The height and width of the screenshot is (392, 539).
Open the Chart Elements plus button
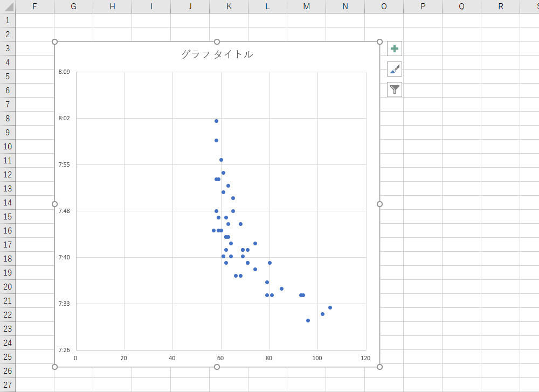click(x=395, y=49)
